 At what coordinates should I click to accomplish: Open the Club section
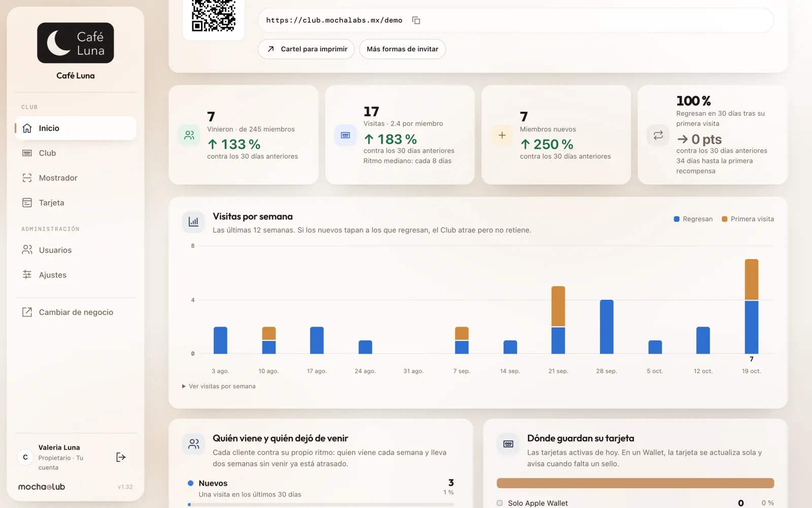tap(76, 153)
